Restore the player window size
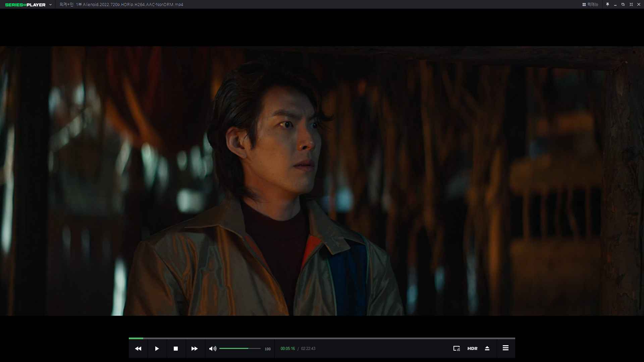Viewport: 644px width, 362px height. pyautogui.click(x=623, y=4)
